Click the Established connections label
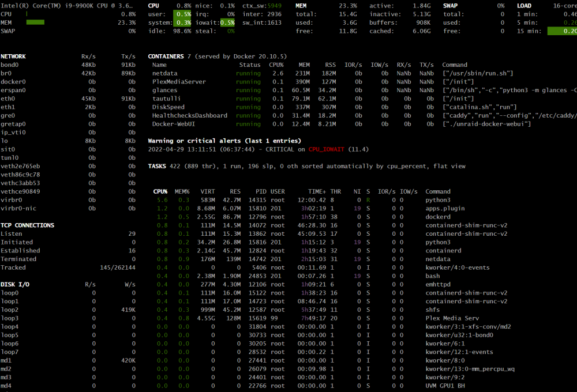 pos(20,250)
